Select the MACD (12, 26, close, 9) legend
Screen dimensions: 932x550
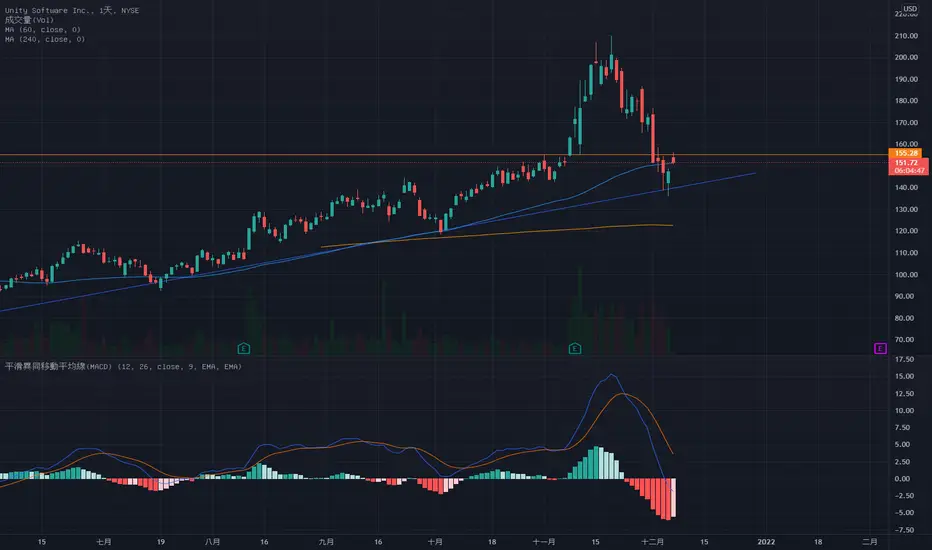123,366
